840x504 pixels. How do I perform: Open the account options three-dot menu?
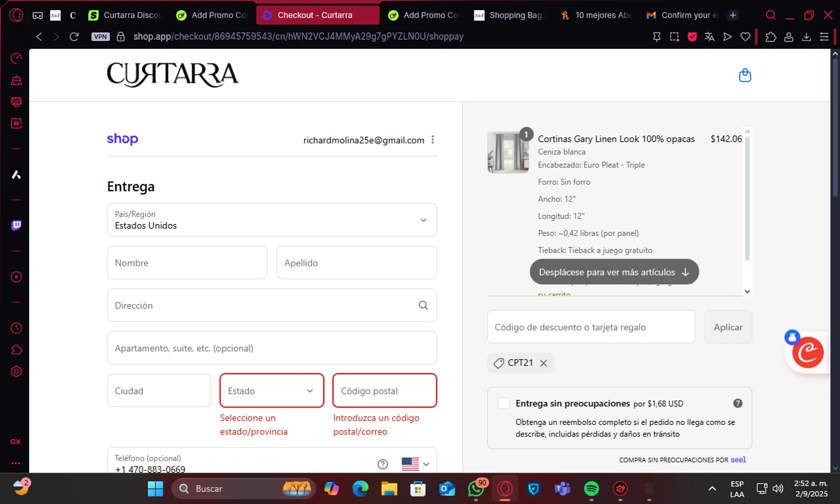(x=433, y=140)
